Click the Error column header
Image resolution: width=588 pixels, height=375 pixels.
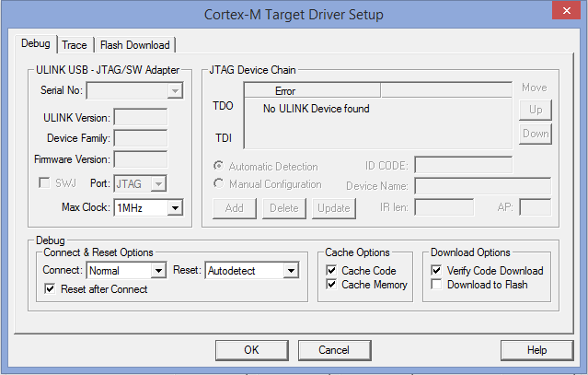(x=313, y=91)
